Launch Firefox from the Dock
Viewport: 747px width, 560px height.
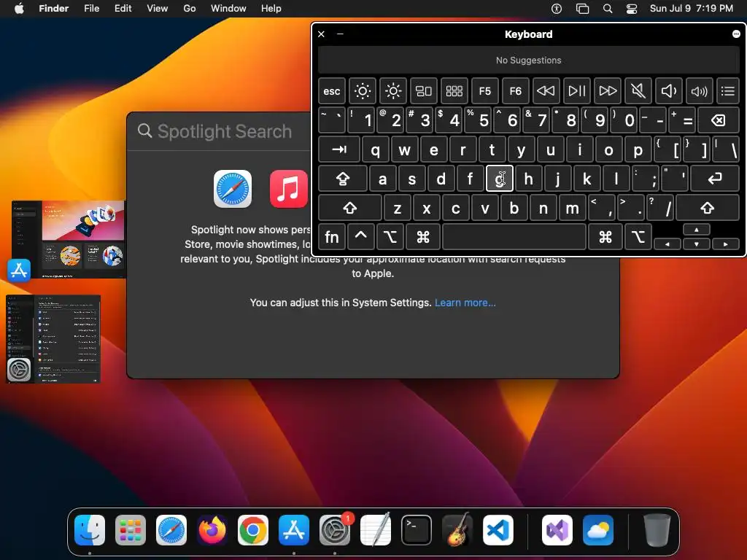point(212,530)
